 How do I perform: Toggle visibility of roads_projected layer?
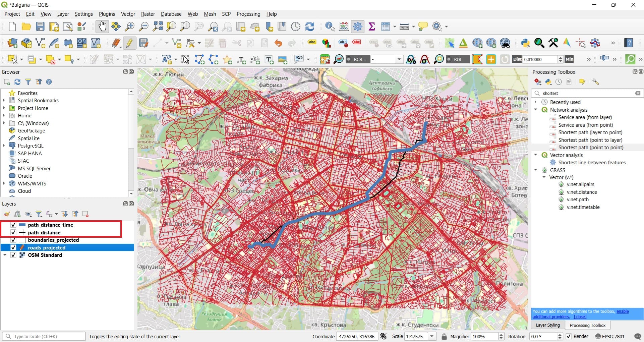click(x=13, y=247)
